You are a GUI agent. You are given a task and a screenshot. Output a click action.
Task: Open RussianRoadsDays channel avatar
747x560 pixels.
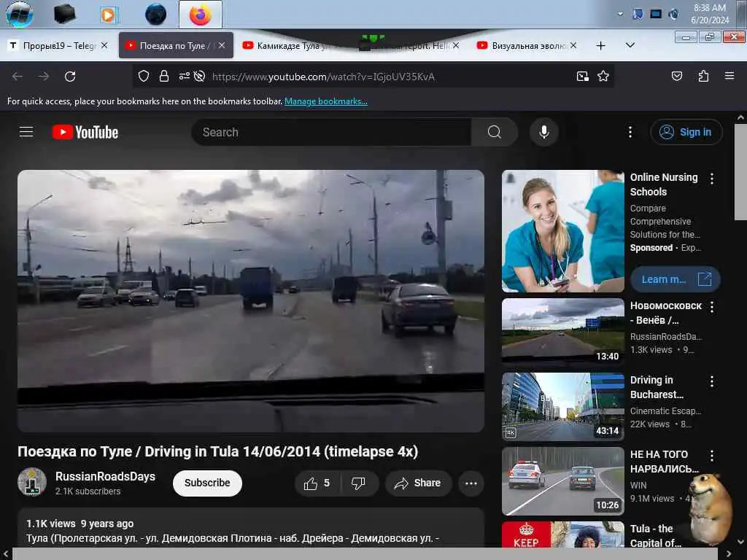32,482
